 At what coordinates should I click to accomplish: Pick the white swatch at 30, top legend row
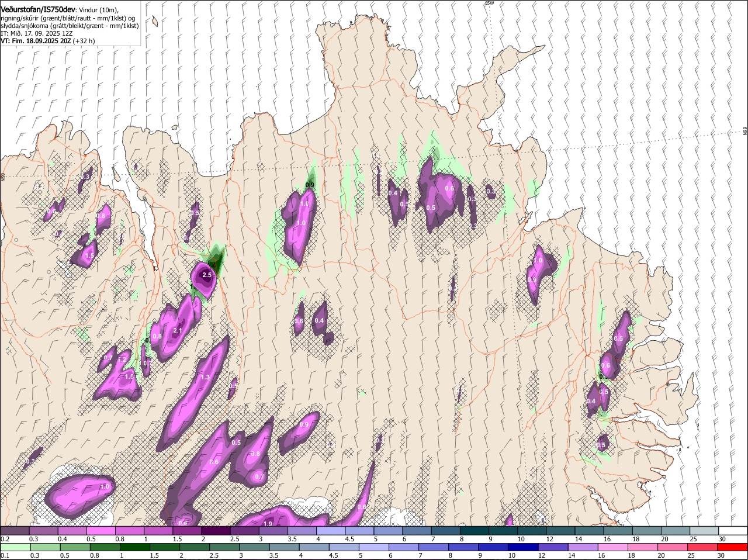pos(733,531)
